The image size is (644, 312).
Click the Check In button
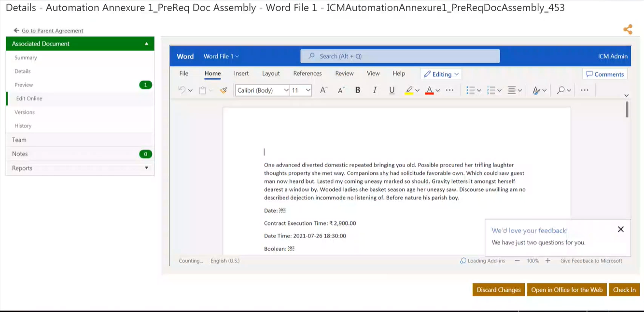pos(624,290)
